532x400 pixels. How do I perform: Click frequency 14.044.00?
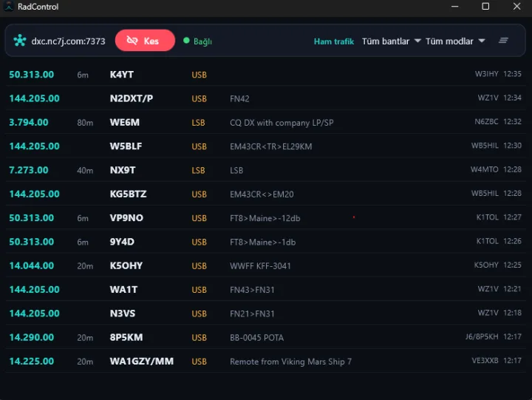point(32,265)
